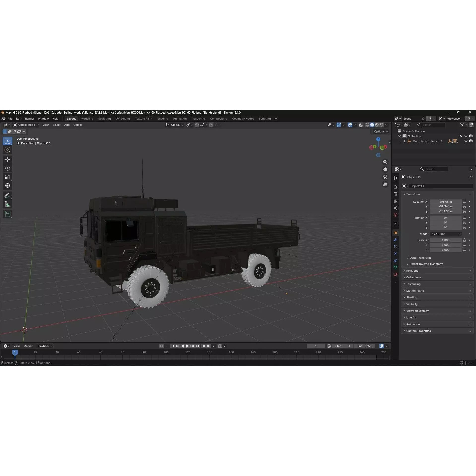
Task: Open the Modifier Properties wrench tab
Action: 395,240
